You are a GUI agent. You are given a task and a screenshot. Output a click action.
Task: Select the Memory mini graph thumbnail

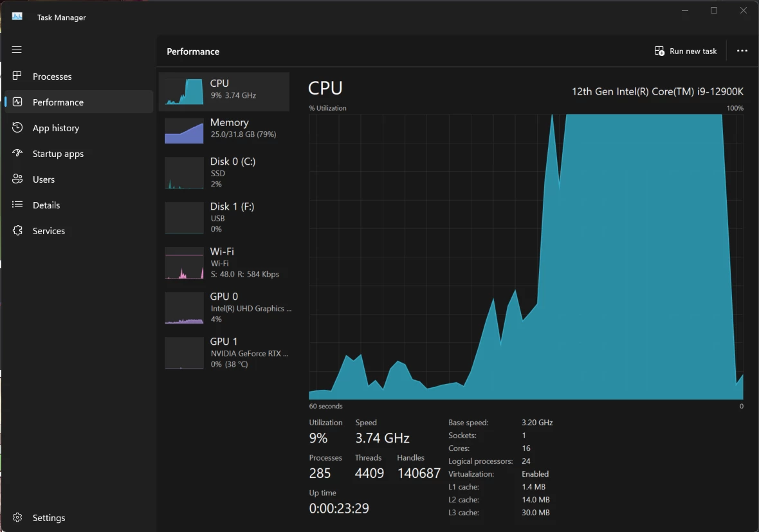[x=184, y=131]
